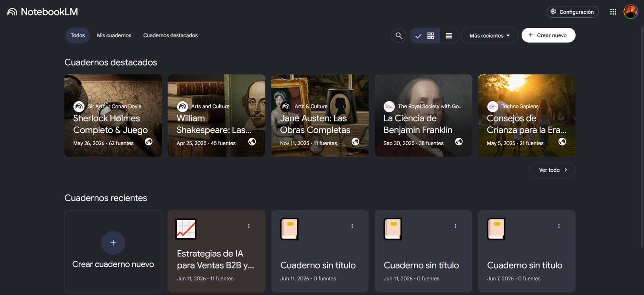Open the Google apps grid

613,12
